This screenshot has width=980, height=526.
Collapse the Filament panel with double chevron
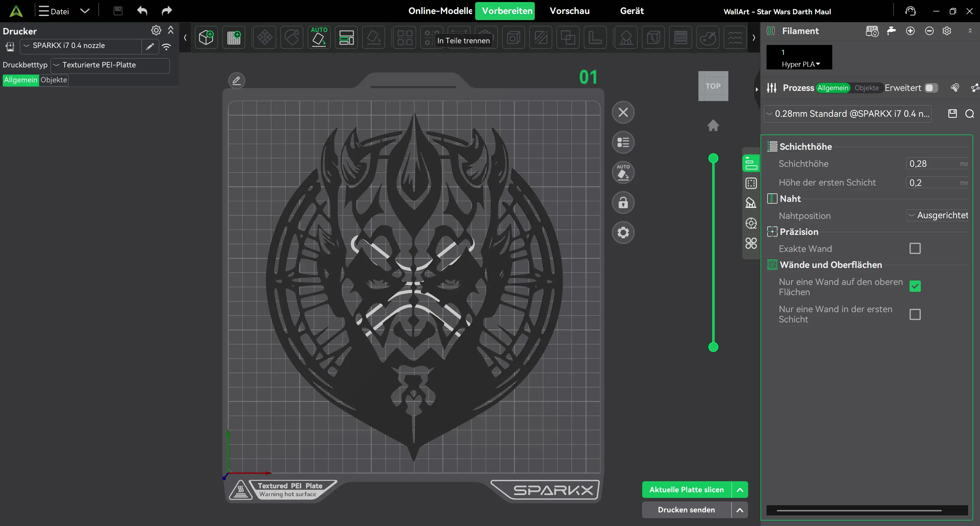click(970, 31)
